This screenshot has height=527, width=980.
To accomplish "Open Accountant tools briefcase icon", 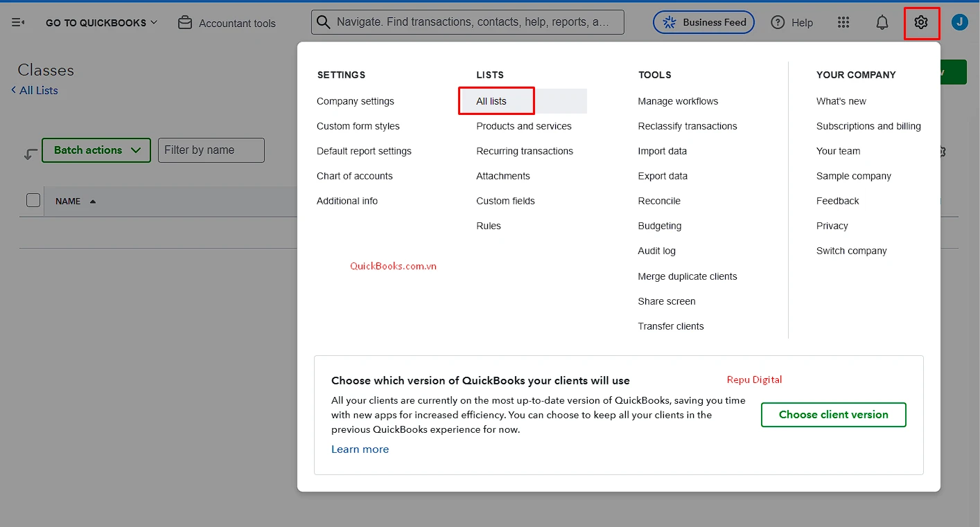I will [x=184, y=21].
